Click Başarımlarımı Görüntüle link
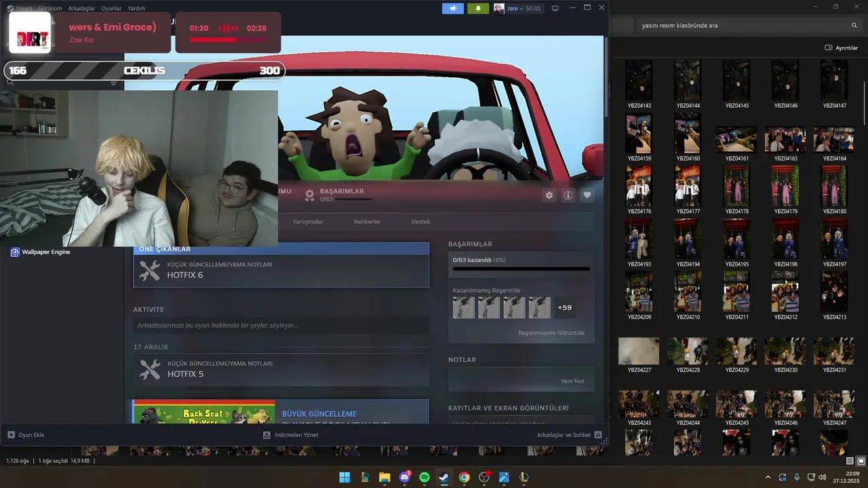This screenshot has height=488, width=868. [x=551, y=333]
